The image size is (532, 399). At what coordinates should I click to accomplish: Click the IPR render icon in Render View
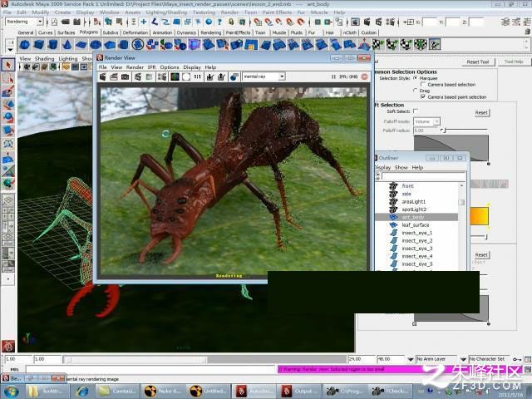[x=138, y=76]
